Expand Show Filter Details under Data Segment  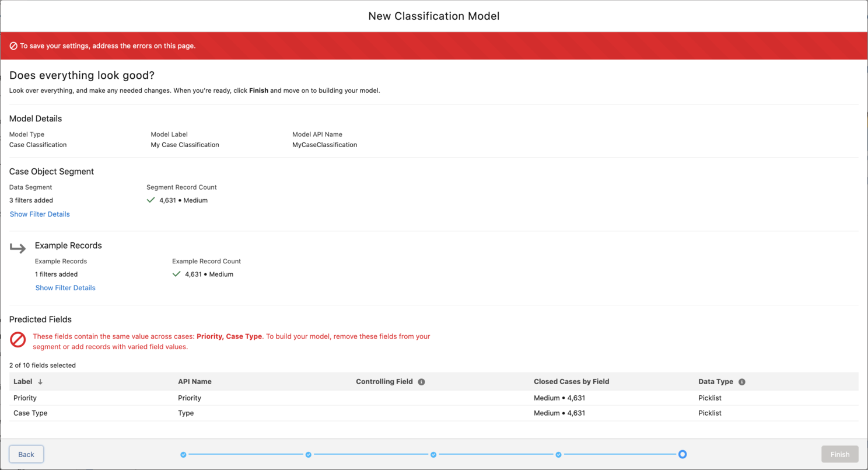[x=40, y=214]
